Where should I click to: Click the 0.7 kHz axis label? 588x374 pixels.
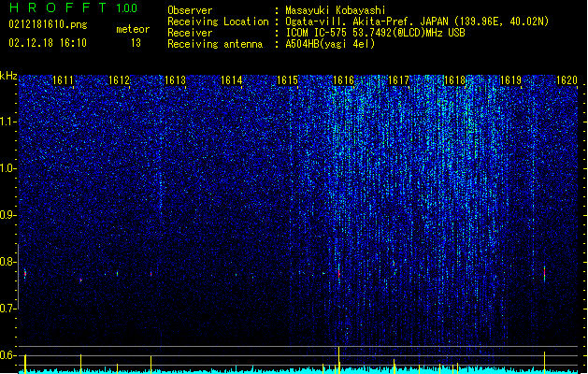tap(8, 309)
